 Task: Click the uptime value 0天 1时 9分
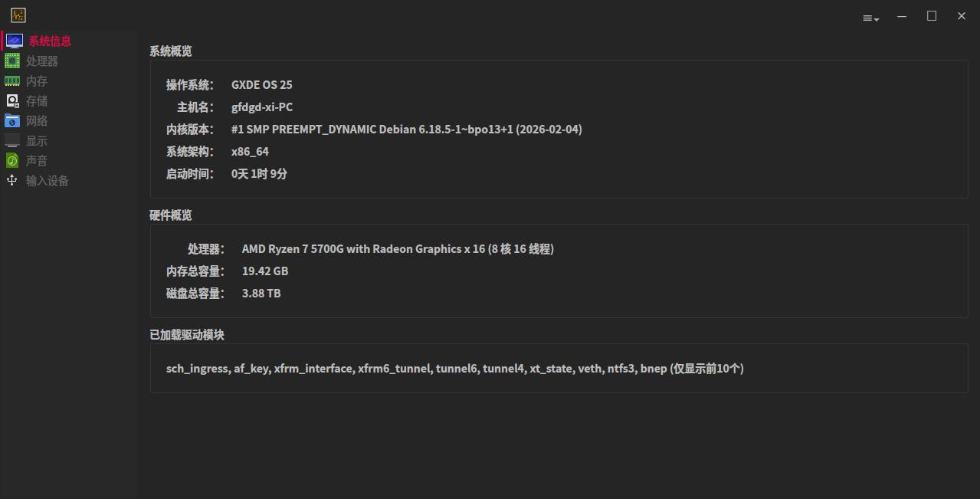pos(259,174)
